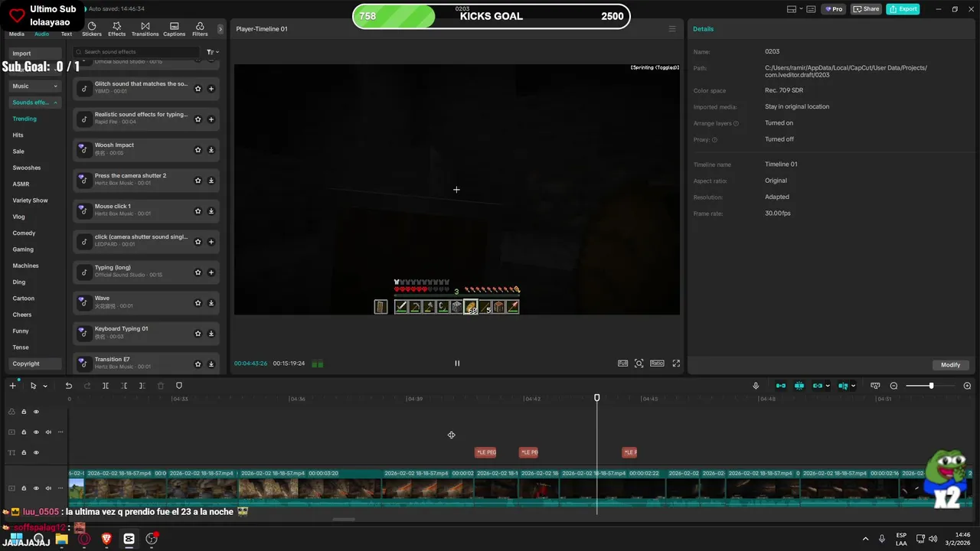This screenshot has height=551, width=980.
Task: Click the timeline zoom-in magnifier icon
Action: pos(967,386)
